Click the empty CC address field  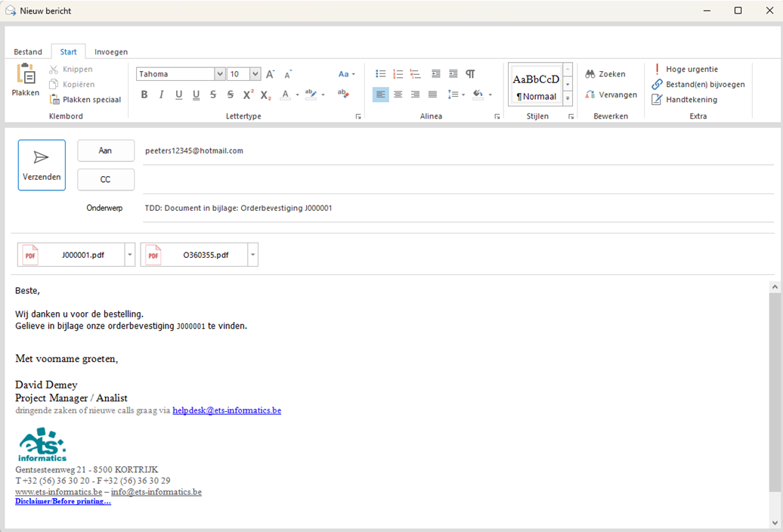458,180
